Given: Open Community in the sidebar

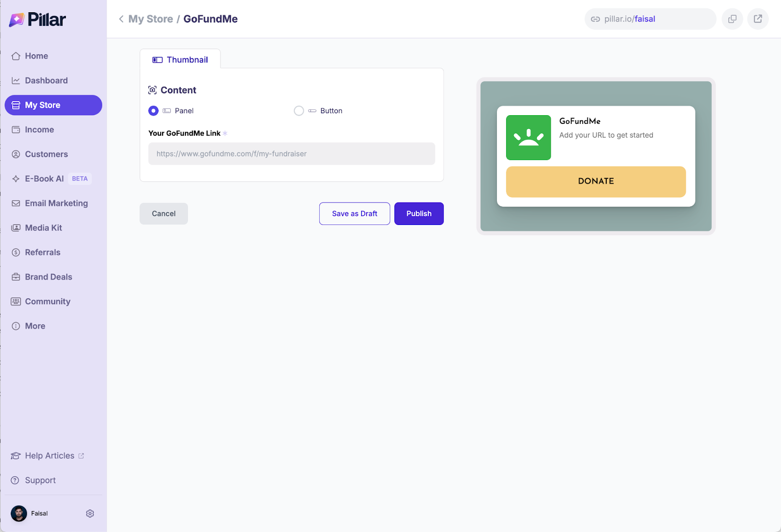Looking at the screenshot, I should [53, 302].
